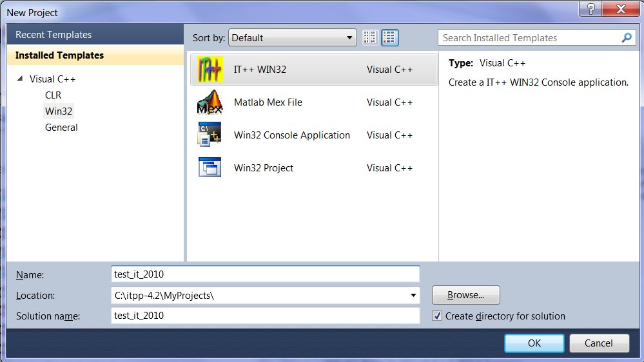This screenshot has width=644, height=362.
Task: Click the Solution name field
Action: click(266, 315)
